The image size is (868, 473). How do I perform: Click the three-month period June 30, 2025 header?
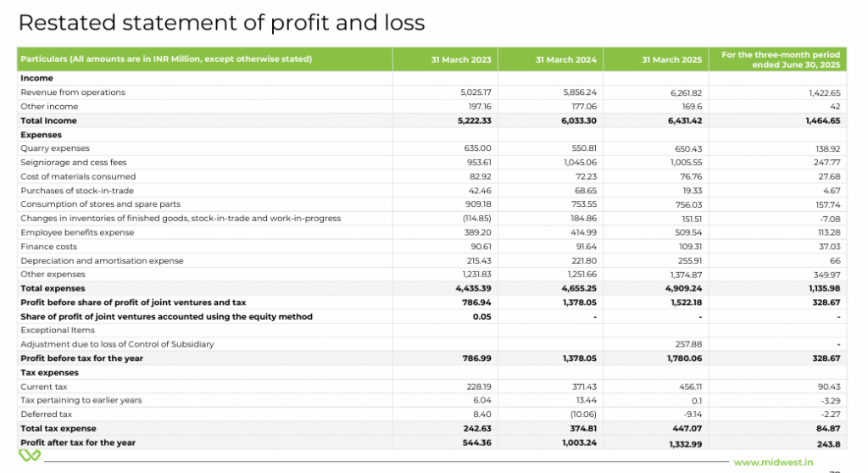(780, 59)
